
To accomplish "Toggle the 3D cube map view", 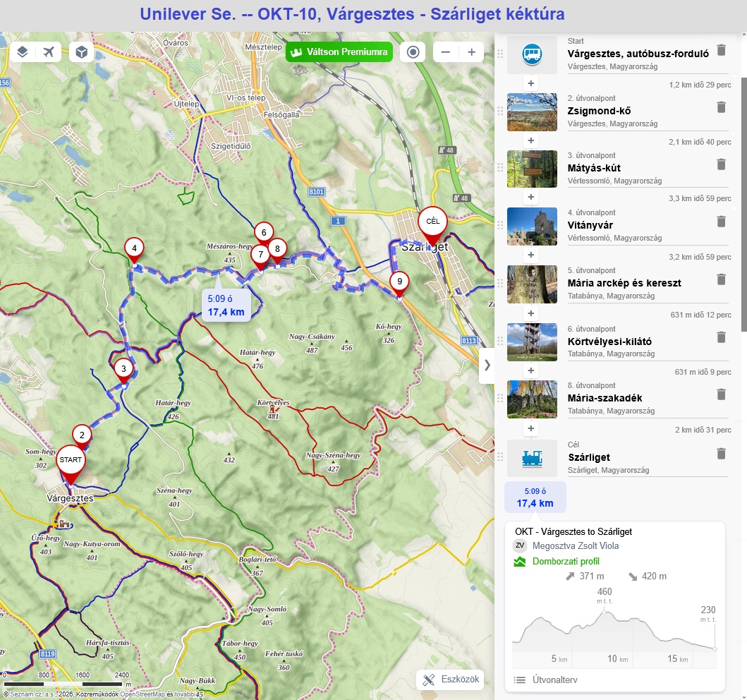I will coord(81,52).
